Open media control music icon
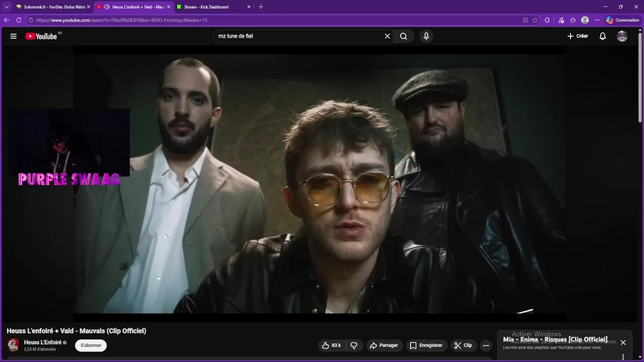 561,20
